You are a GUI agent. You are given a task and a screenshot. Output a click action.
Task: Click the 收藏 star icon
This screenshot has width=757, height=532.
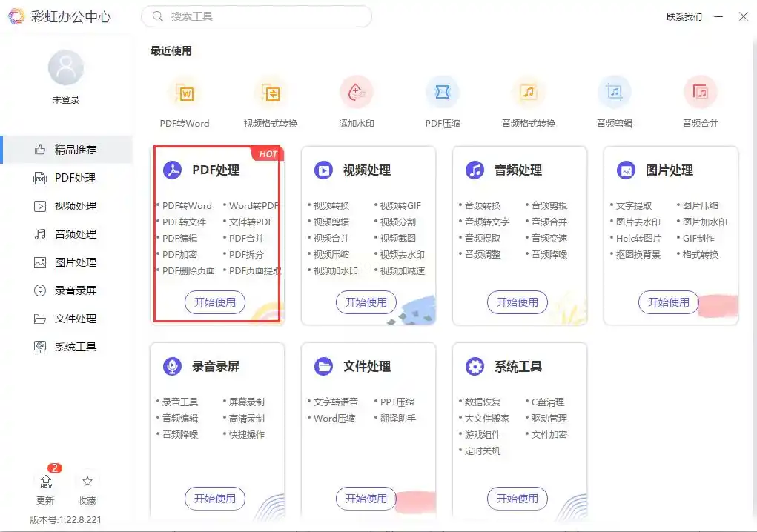[x=87, y=481]
